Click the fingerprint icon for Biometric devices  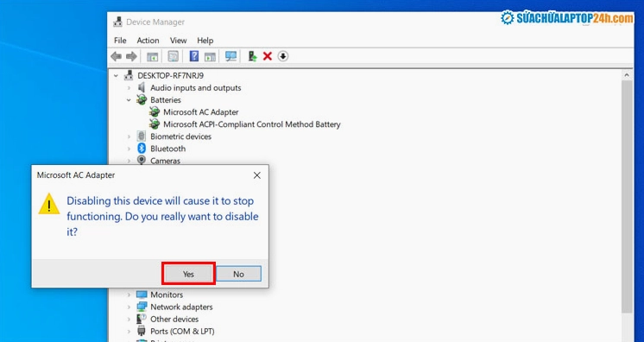(x=142, y=136)
